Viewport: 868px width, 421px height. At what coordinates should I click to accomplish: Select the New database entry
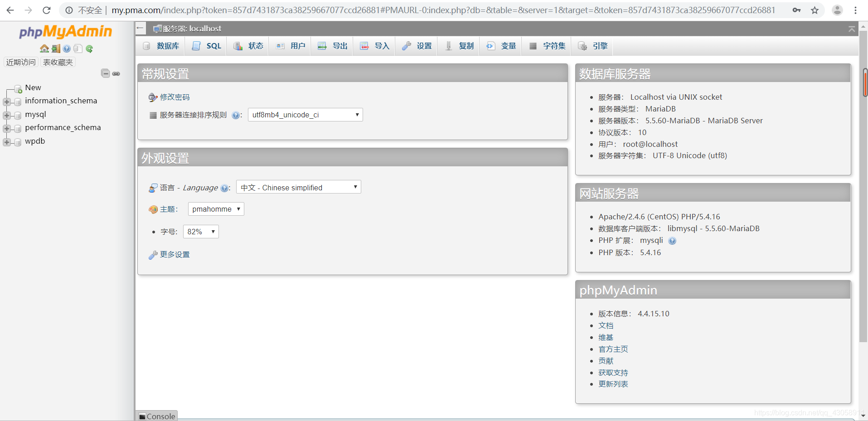(x=33, y=87)
